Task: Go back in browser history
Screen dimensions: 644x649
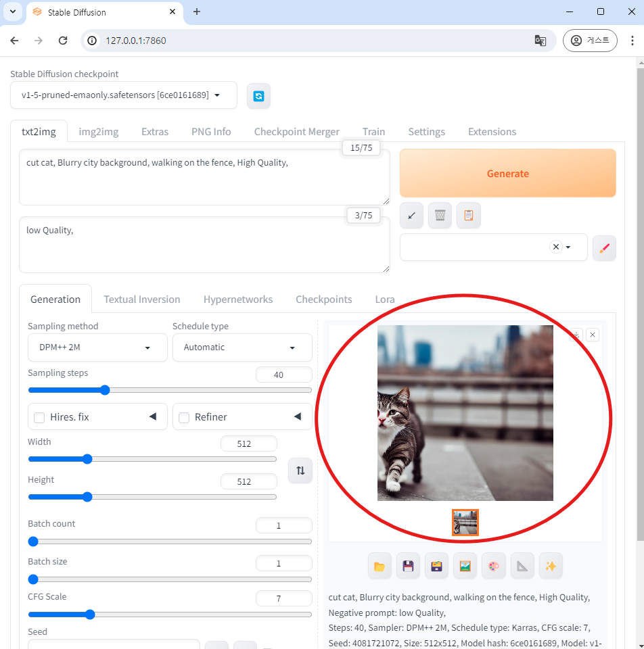Action: click(x=14, y=41)
